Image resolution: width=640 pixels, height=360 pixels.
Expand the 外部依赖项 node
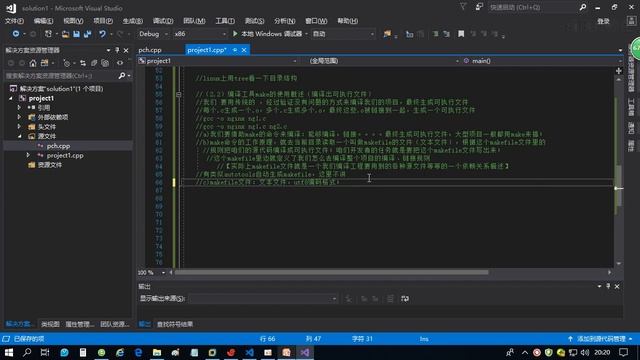click(19, 117)
